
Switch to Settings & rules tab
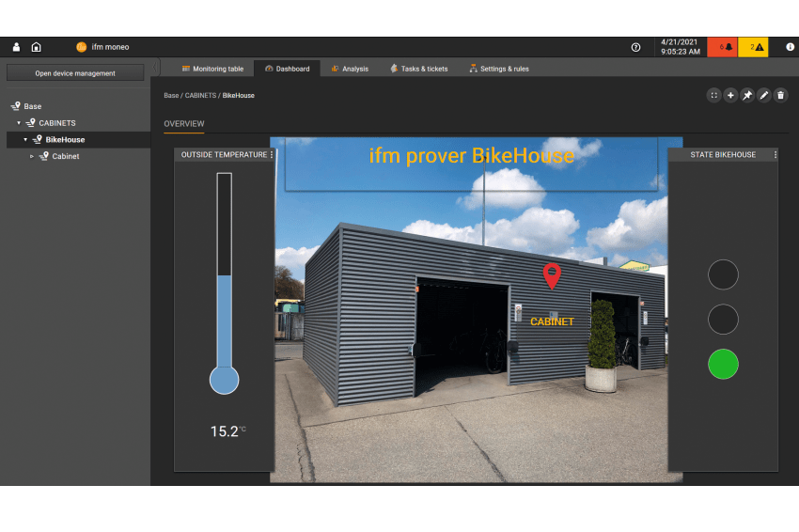pyautogui.click(x=499, y=69)
